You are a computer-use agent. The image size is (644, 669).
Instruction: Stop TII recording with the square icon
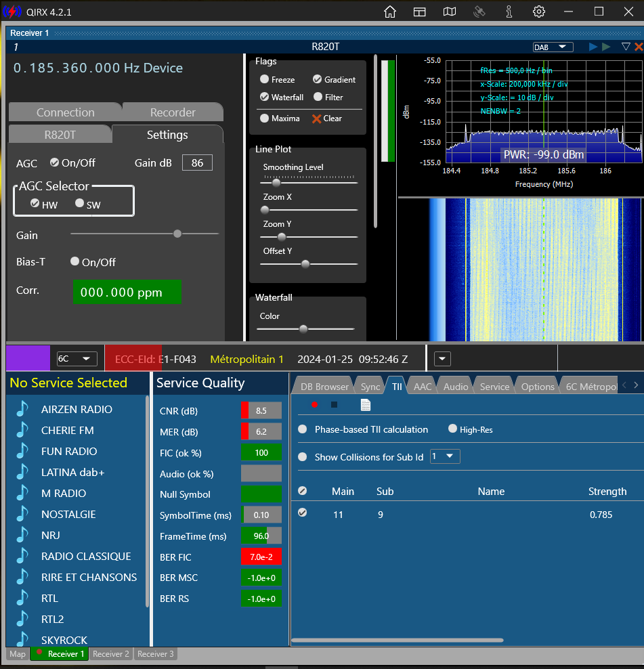pos(334,404)
